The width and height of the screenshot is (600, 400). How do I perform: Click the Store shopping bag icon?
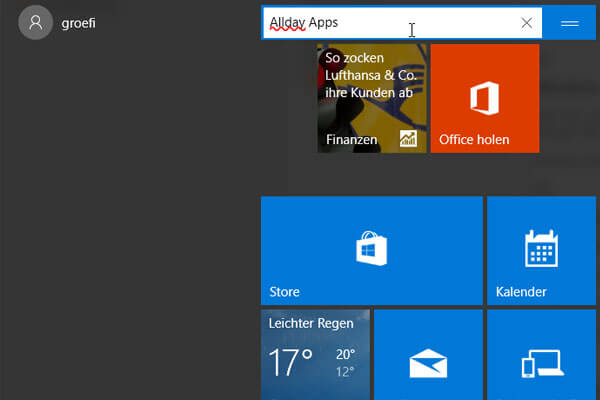click(x=371, y=248)
